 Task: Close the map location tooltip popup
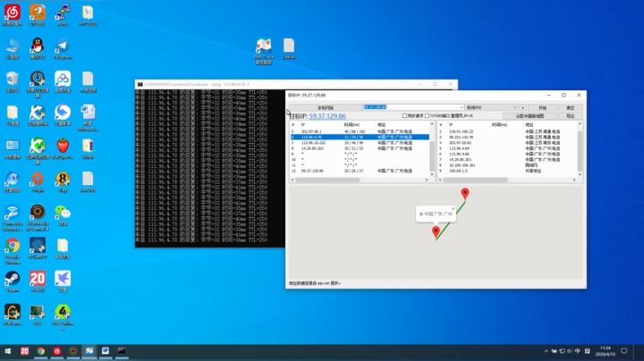click(453, 208)
